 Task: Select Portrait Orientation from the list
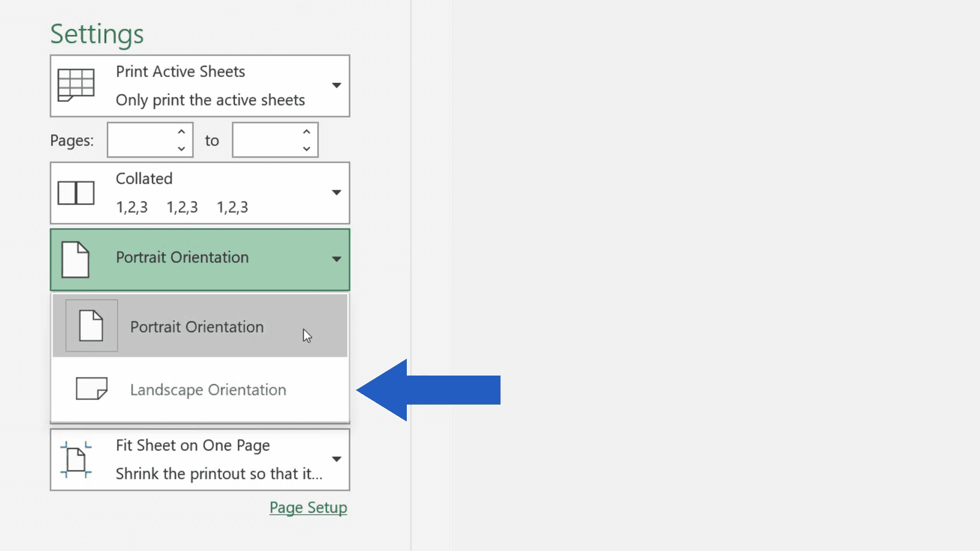click(200, 326)
